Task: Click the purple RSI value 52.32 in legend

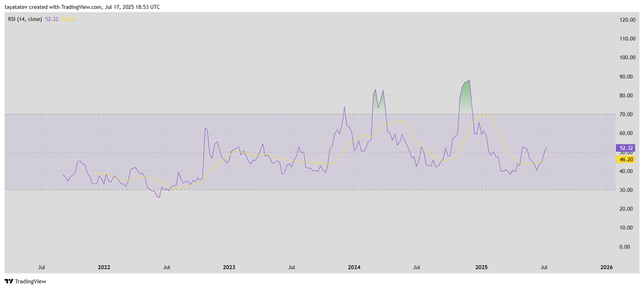Action: click(52, 19)
